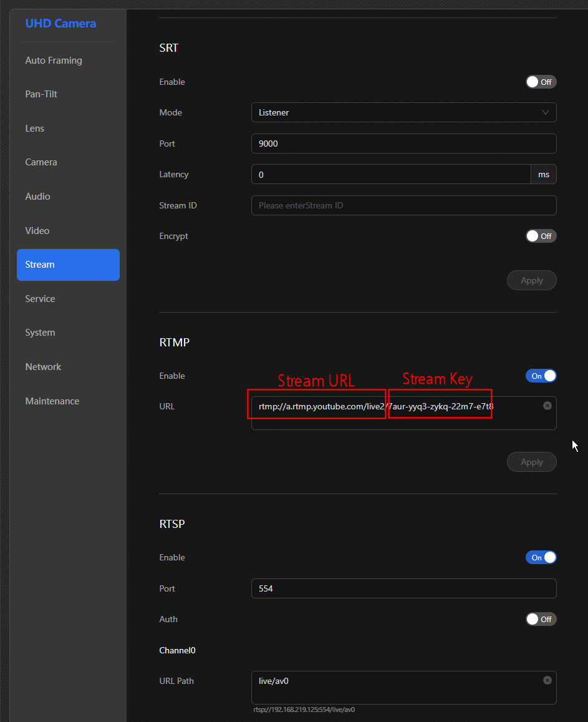Toggle the SRT Enable switch
Image resolution: width=588 pixels, height=722 pixels.
(541, 82)
